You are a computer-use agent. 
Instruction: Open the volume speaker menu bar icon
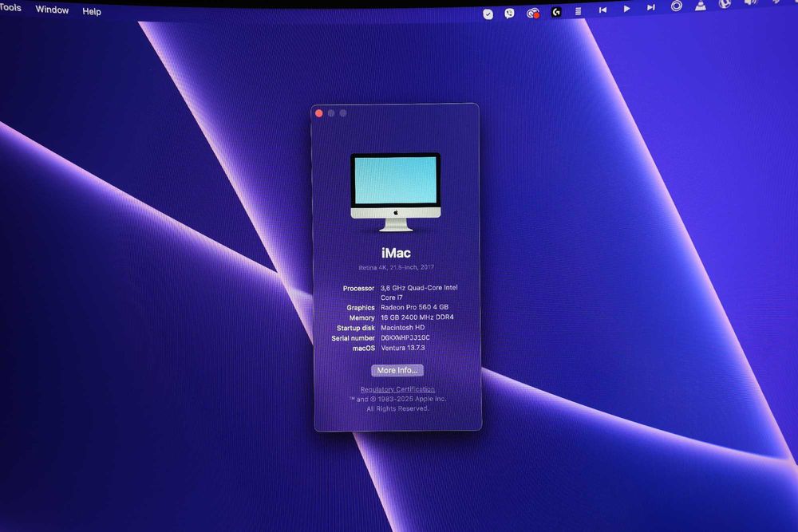(x=751, y=2)
